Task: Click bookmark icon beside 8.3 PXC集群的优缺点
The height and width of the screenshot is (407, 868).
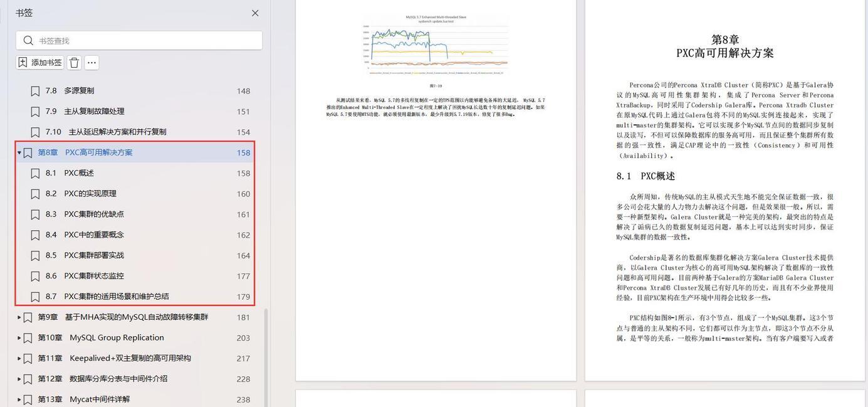Action: pyautogui.click(x=35, y=214)
